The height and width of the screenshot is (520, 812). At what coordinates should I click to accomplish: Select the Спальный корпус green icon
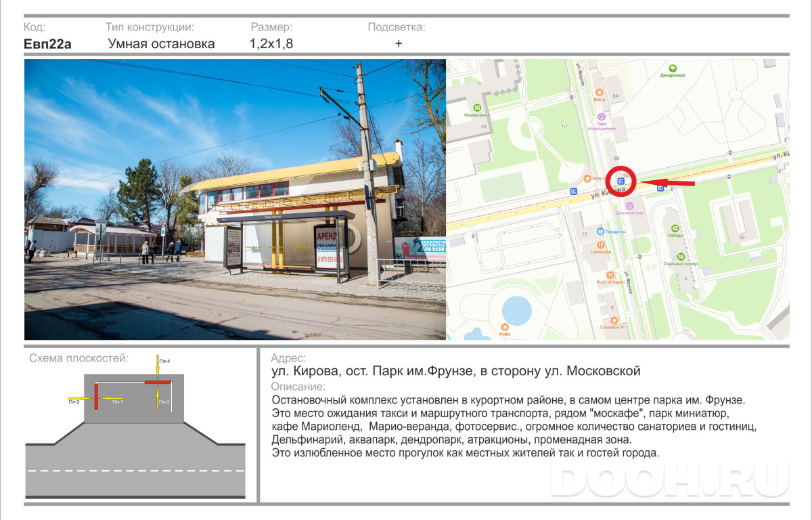point(682,257)
